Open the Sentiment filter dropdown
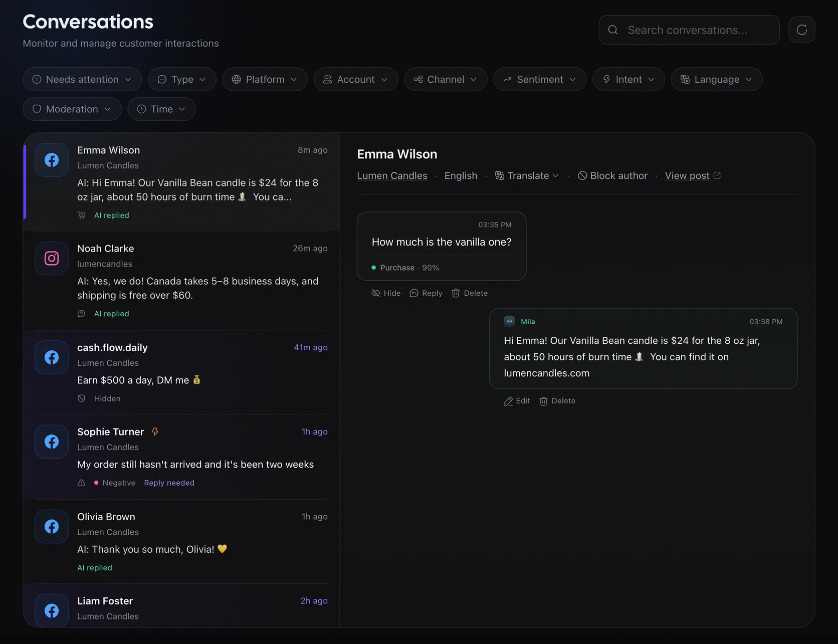The image size is (838, 644). coord(540,79)
